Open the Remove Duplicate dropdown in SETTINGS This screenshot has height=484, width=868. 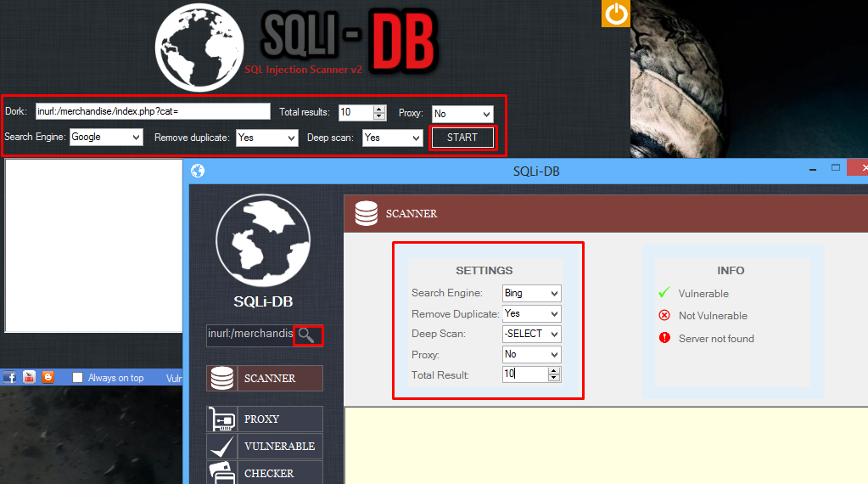click(x=531, y=313)
